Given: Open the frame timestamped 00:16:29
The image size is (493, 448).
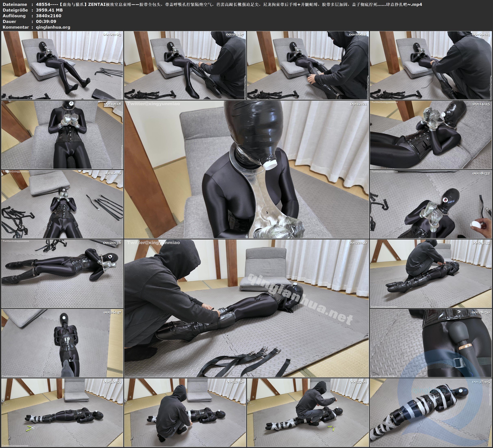Looking at the screenshot, I should click(62, 204).
